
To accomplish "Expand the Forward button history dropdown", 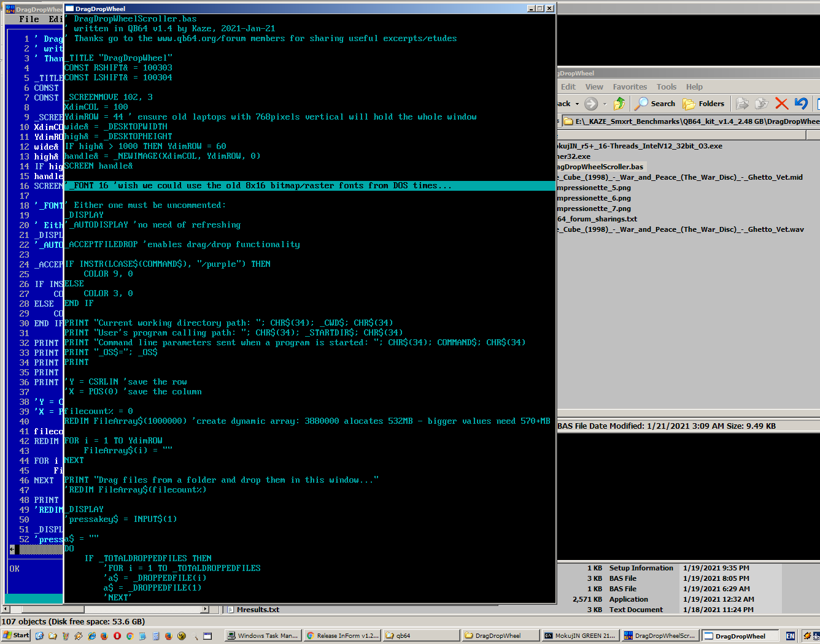I will pos(605,104).
